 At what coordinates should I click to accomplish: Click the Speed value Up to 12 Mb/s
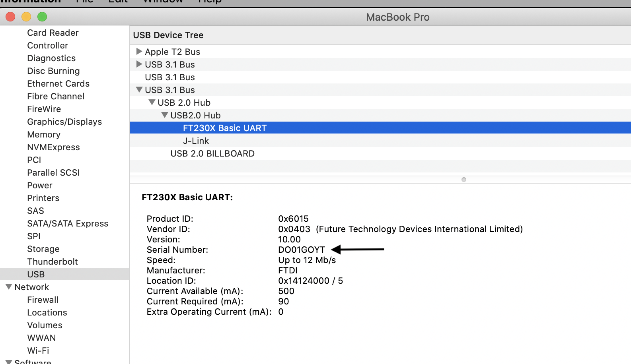pyautogui.click(x=307, y=260)
